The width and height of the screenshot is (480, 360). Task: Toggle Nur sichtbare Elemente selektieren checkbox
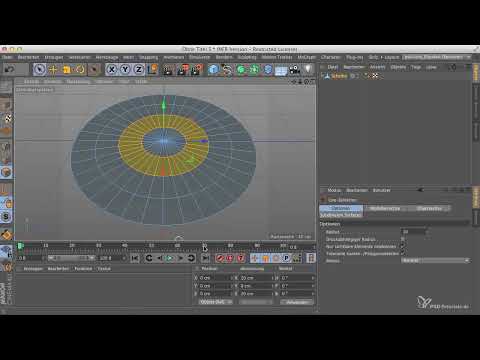403,246
